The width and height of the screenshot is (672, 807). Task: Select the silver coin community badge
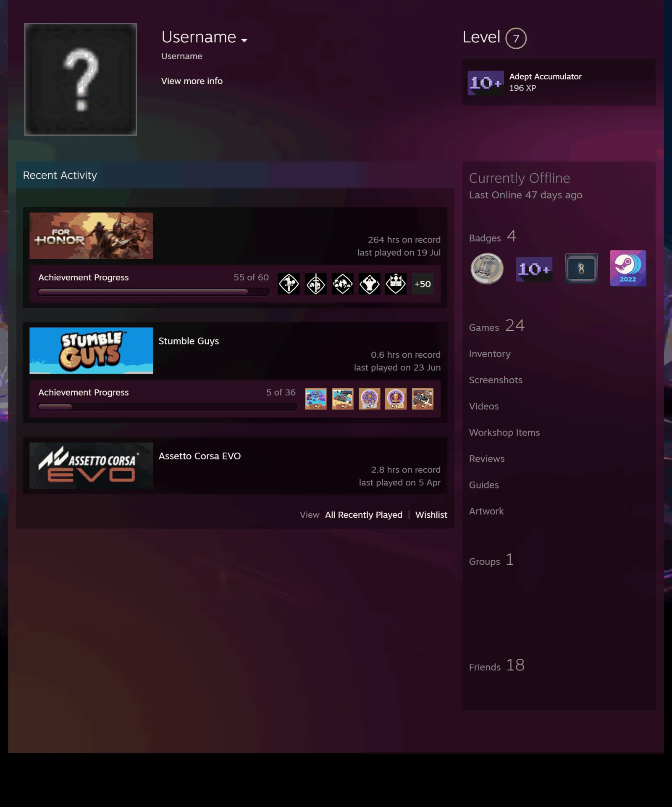click(x=487, y=269)
